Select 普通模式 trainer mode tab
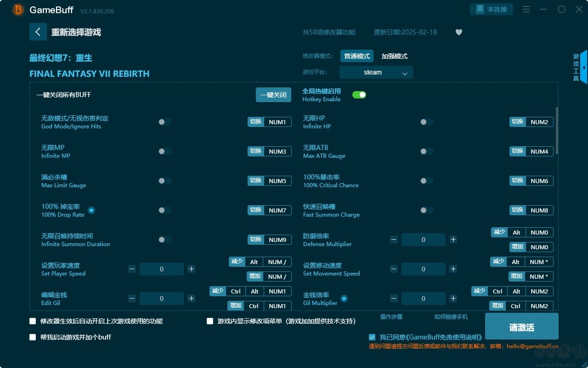 coord(357,56)
